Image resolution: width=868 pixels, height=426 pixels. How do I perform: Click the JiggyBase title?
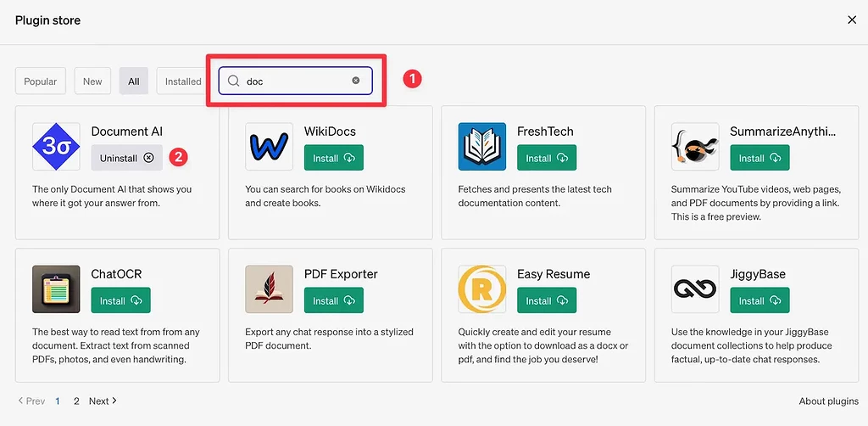click(758, 275)
